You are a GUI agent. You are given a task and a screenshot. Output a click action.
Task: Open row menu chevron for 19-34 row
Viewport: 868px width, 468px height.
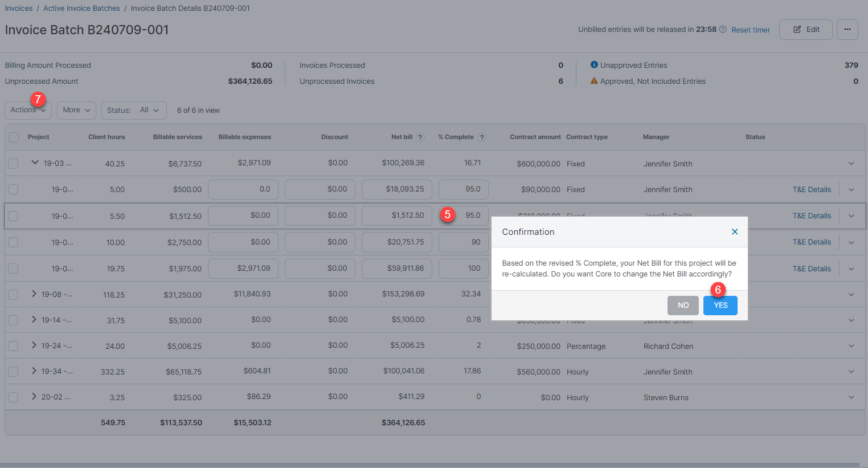[851, 372]
